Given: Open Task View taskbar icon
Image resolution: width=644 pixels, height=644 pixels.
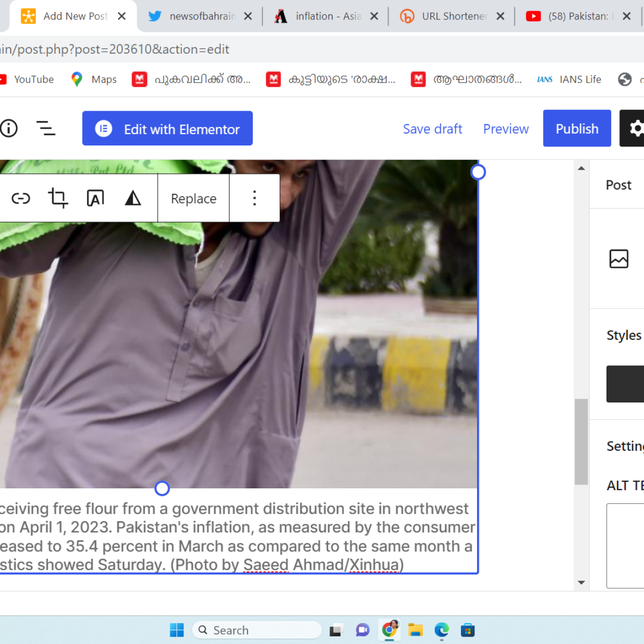Looking at the screenshot, I should coord(336,631).
